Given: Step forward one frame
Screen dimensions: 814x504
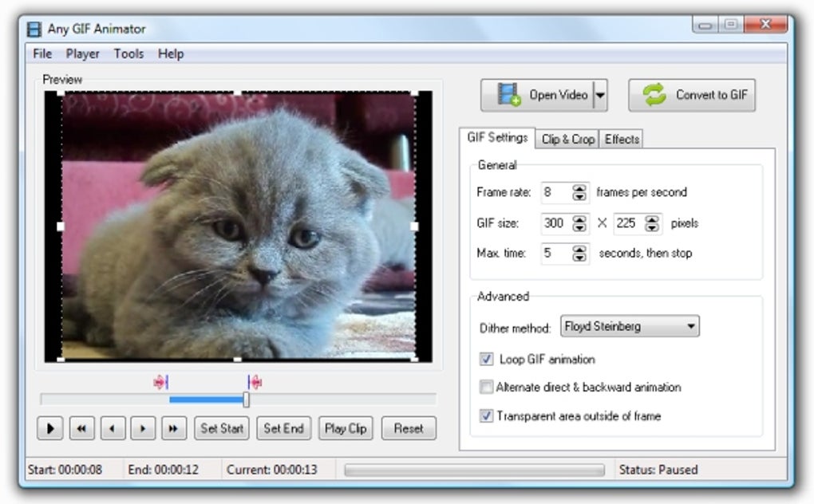Looking at the screenshot, I should pyautogui.click(x=143, y=428).
